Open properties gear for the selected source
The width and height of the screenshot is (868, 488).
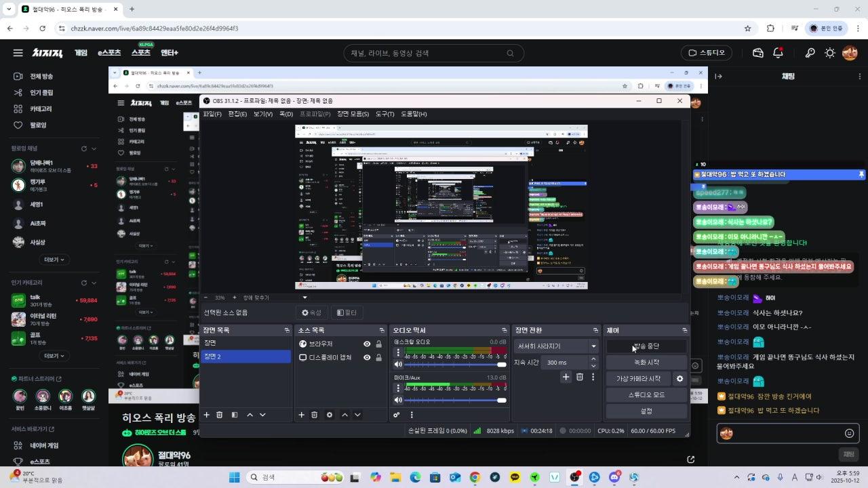coord(330,415)
